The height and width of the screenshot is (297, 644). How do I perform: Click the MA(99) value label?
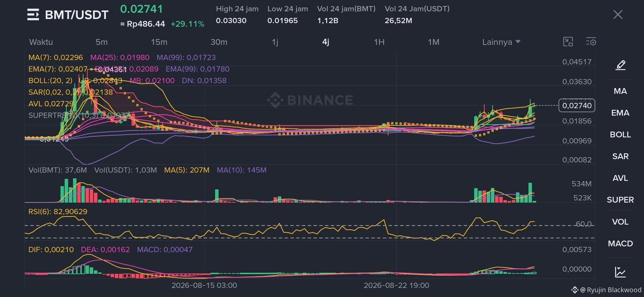(x=186, y=58)
